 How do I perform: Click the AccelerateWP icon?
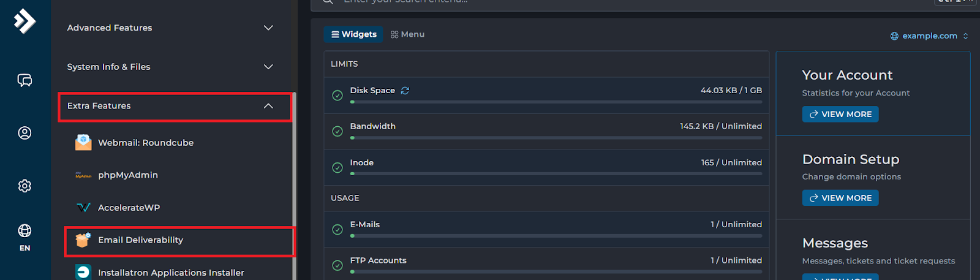pos(83,208)
